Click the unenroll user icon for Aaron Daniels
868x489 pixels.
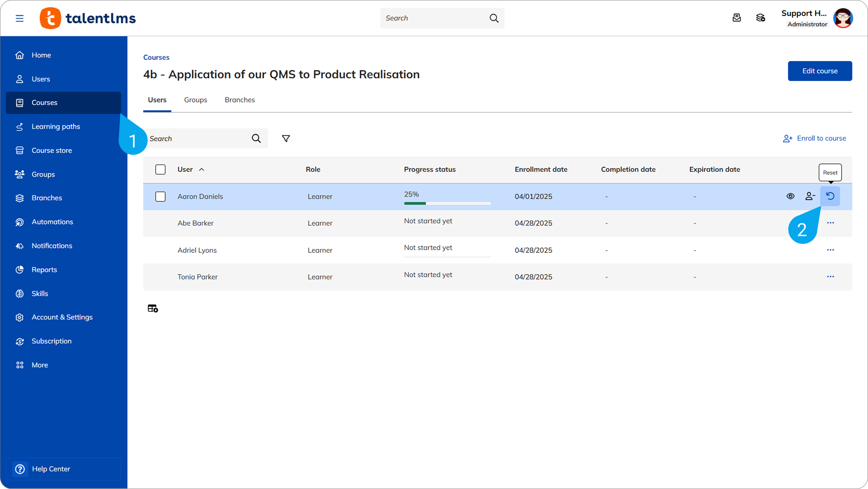(x=810, y=196)
